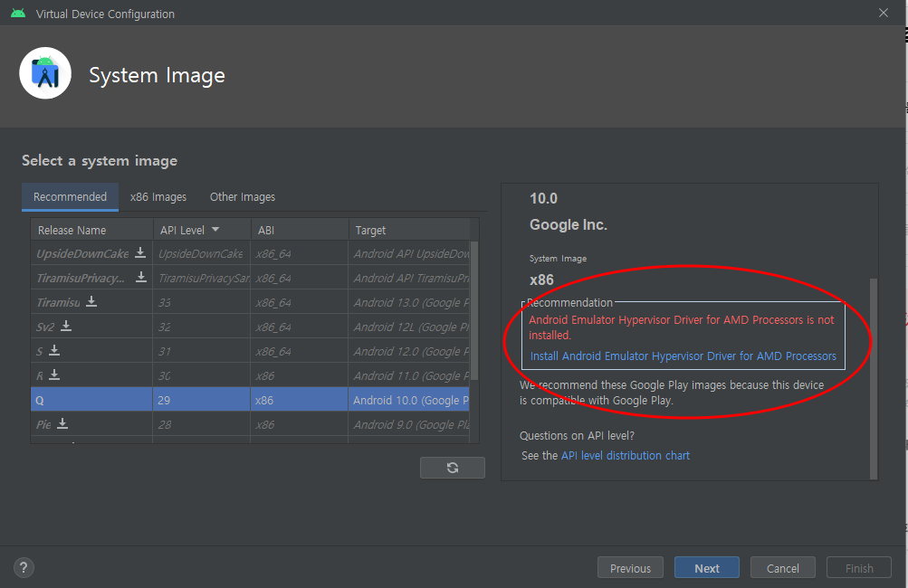
Task: Select the Android 12.0 target cell
Action: tap(409, 351)
